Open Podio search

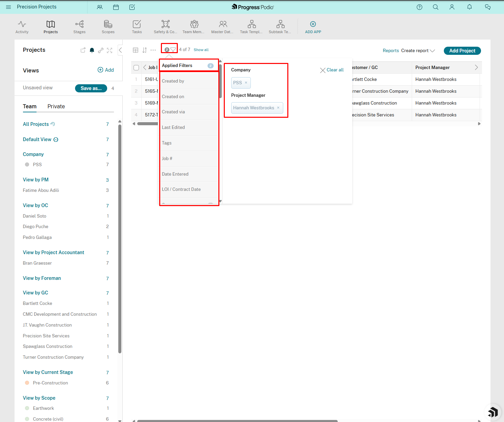click(435, 7)
